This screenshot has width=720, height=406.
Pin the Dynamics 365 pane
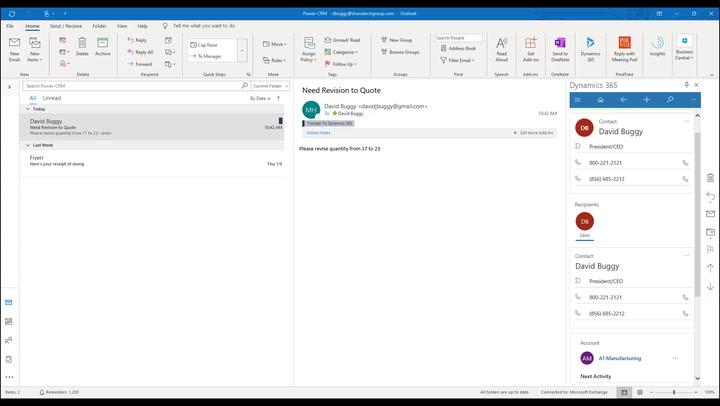click(x=686, y=85)
